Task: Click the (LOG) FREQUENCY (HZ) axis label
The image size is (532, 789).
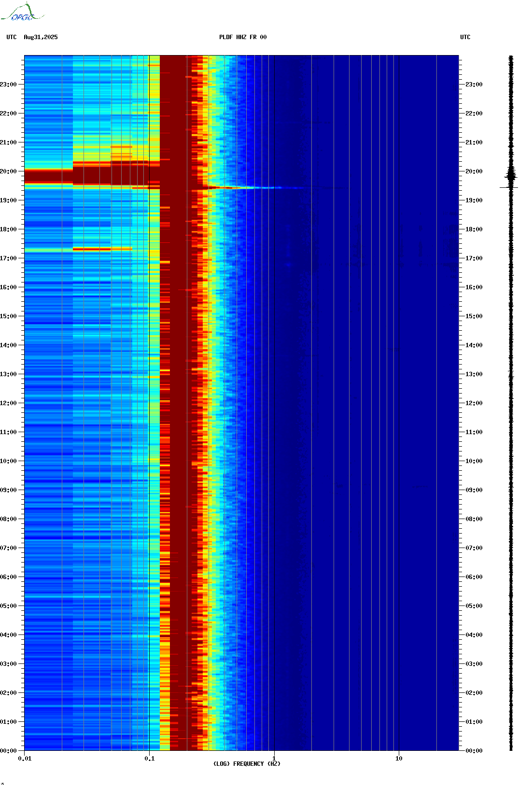Action: [x=247, y=764]
